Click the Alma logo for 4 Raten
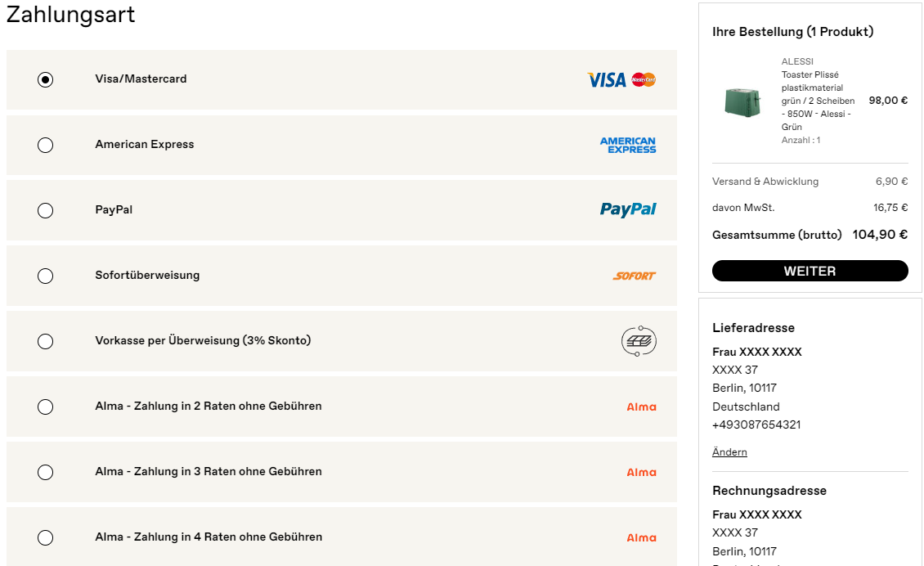 click(x=641, y=537)
